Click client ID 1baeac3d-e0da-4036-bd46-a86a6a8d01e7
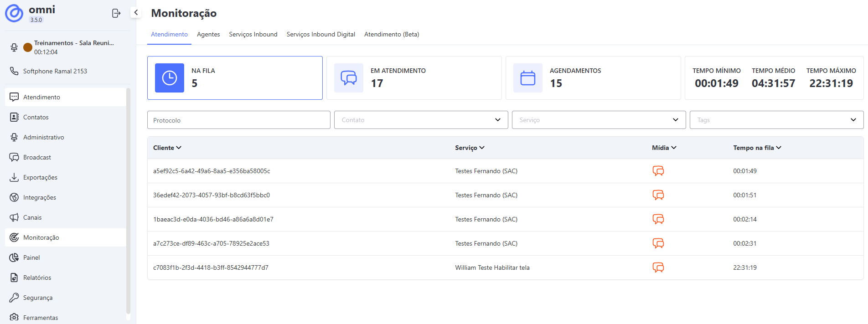Viewport: 868px width, 324px height. 213,219
